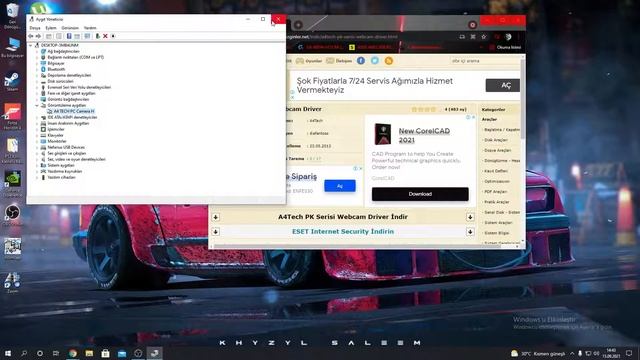Click the blue Aç button in the Sipariş ad
This screenshot has width=640, height=360.
coord(340,186)
